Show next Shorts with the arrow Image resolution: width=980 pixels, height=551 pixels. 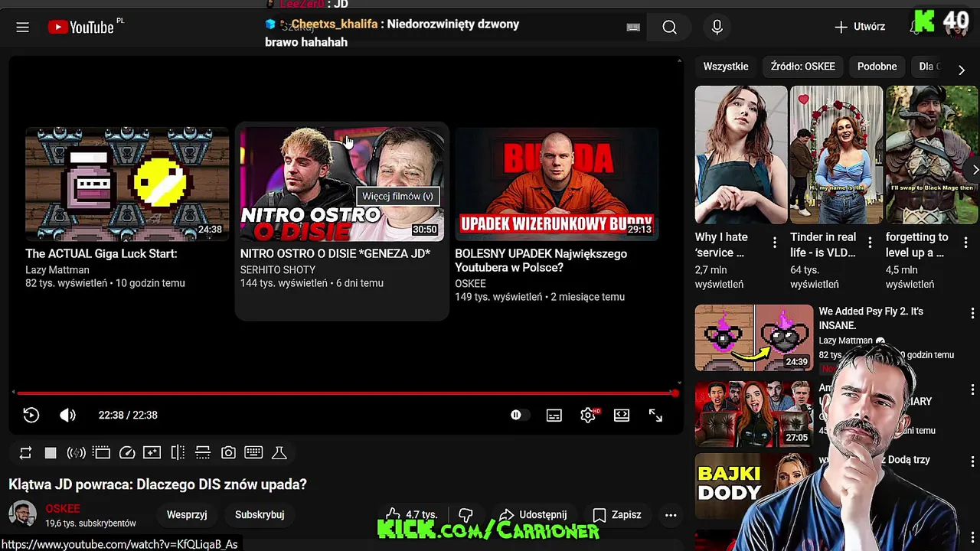[975, 170]
